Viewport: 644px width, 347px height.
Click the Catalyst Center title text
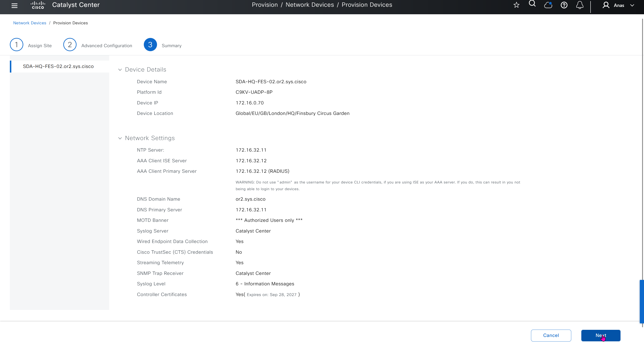76,5
